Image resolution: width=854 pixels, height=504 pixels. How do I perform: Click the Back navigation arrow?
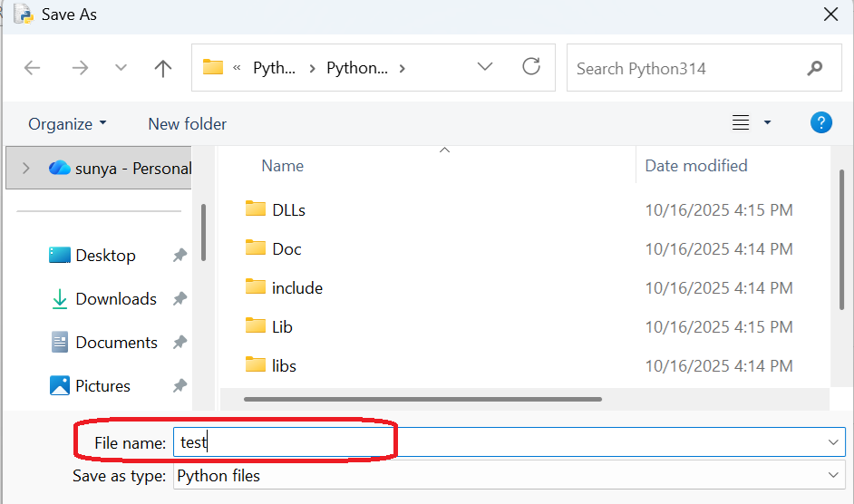pyautogui.click(x=33, y=68)
